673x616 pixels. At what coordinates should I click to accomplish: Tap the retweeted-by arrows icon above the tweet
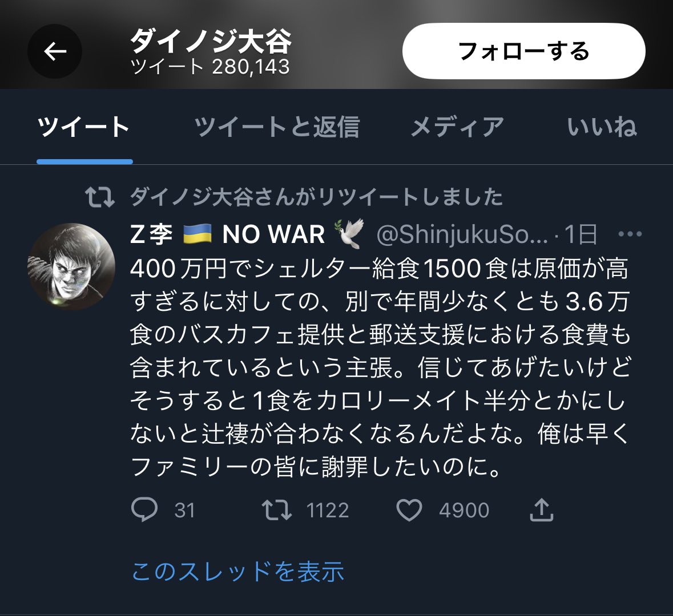[x=99, y=197]
